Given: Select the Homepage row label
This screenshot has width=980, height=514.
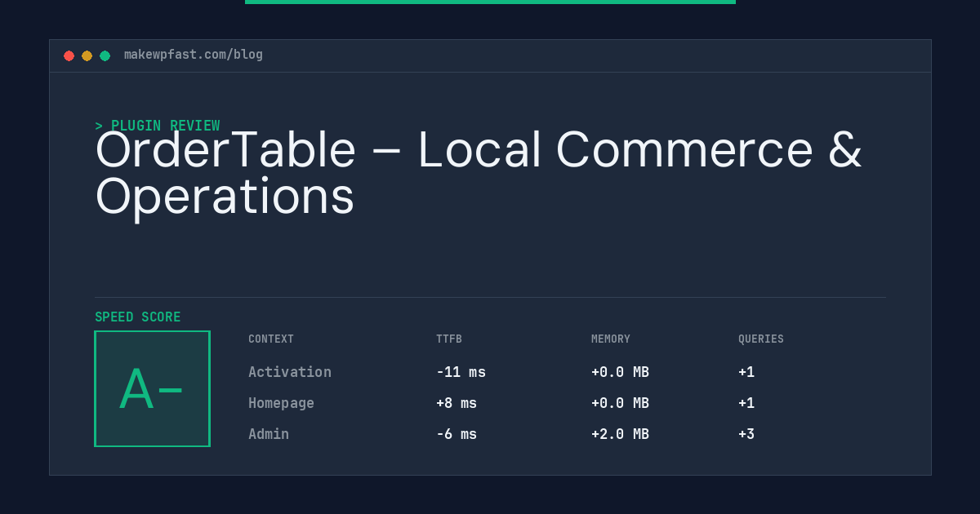Looking at the screenshot, I should (282, 403).
